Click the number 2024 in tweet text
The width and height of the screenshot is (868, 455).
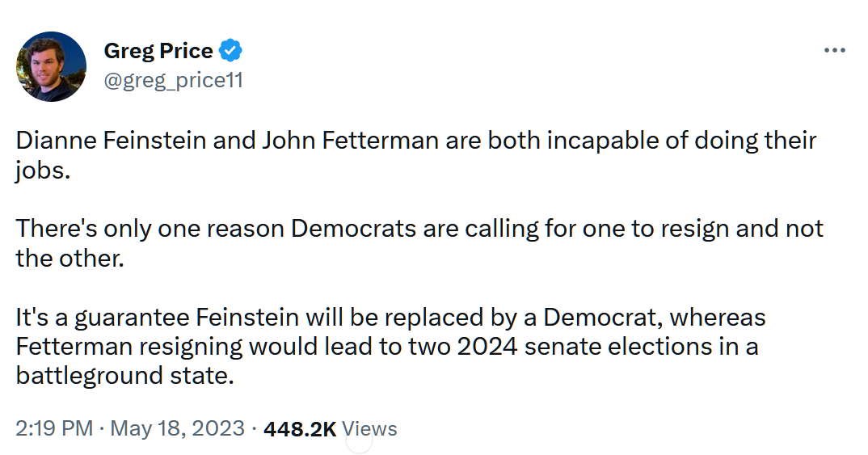tap(487, 347)
